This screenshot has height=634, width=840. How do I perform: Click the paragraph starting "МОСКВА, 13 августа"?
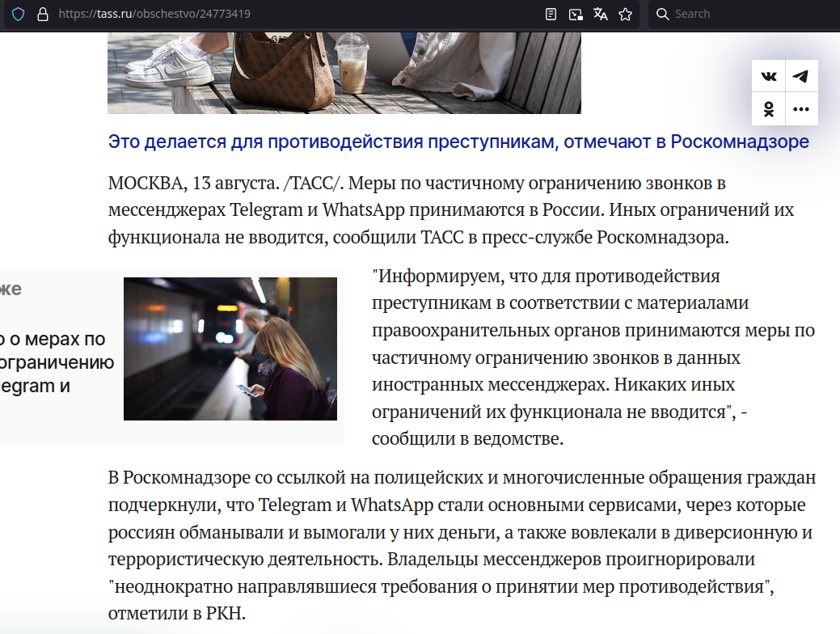451,210
